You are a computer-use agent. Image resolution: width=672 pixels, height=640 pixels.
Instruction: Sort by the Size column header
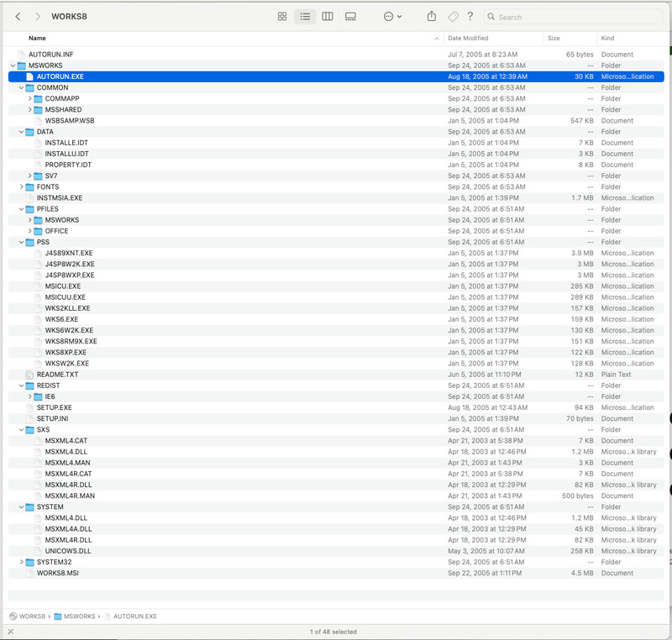(x=554, y=38)
